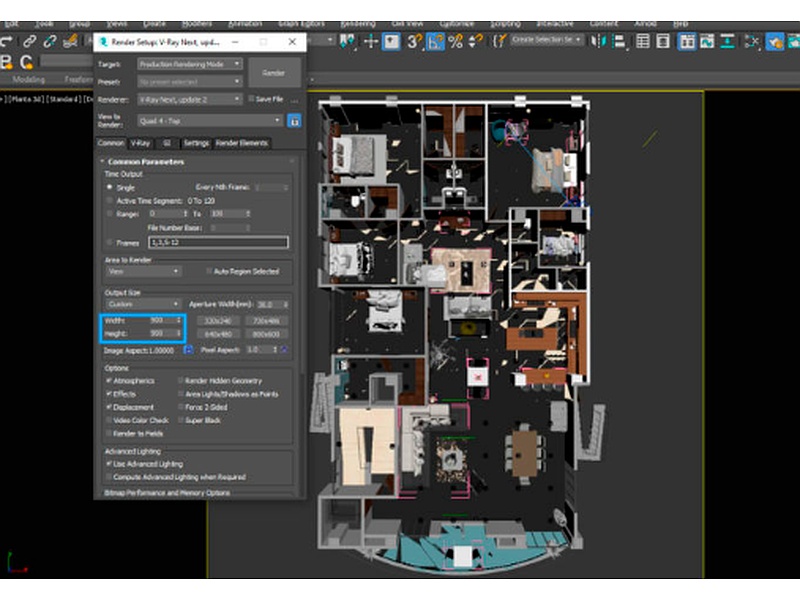This screenshot has width=800, height=600.
Task: Click the Width spinner arrows
Action: pyautogui.click(x=179, y=320)
